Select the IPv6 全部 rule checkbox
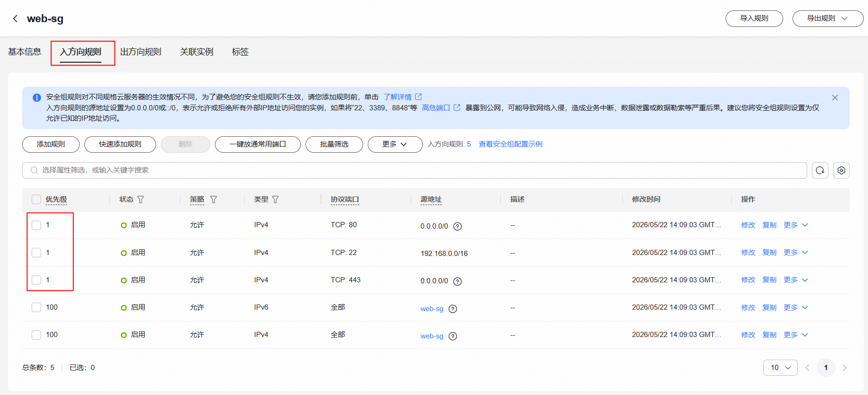 (36, 307)
